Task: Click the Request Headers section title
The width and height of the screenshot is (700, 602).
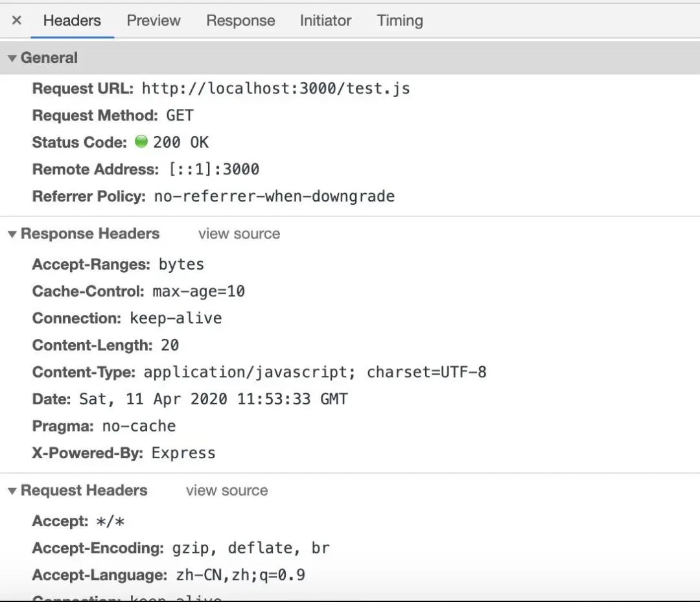Action: click(x=84, y=491)
